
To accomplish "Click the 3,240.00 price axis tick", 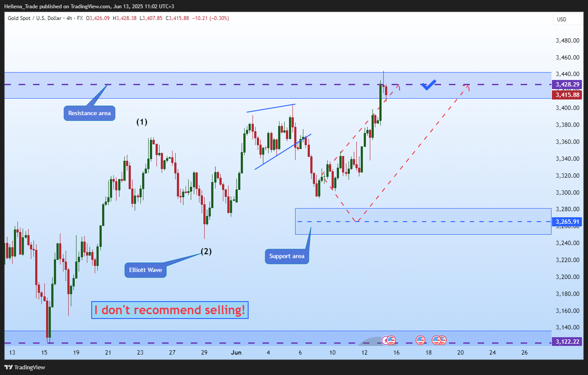I will (568, 243).
